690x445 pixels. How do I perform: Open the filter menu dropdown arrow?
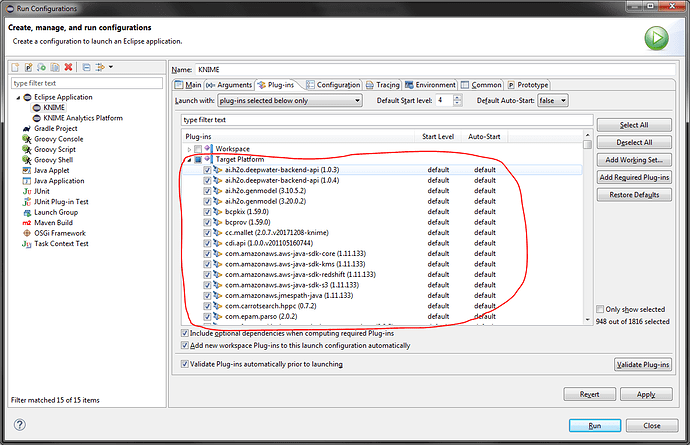pos(111,67)
